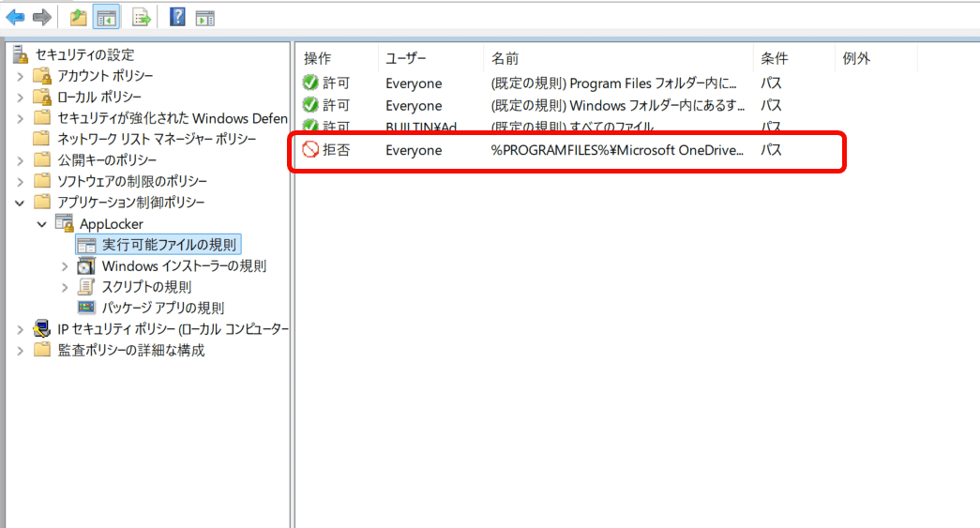This screenshot has height=528, width=980.
Task: Expand the アカウント ポリシー node
Action: pyautogui.click(x=21, y=76)
